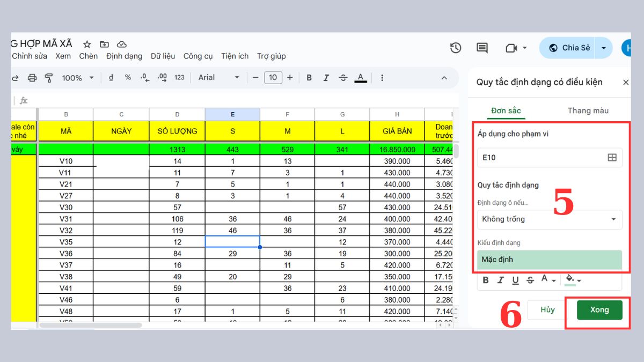
Task: Open the Xem menu
Action: pos(63,56)
